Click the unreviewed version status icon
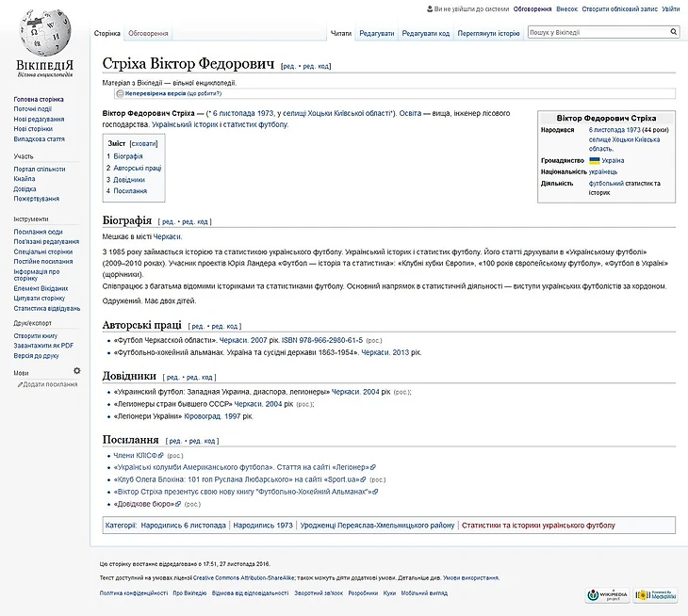 click(x=120, y=94)
